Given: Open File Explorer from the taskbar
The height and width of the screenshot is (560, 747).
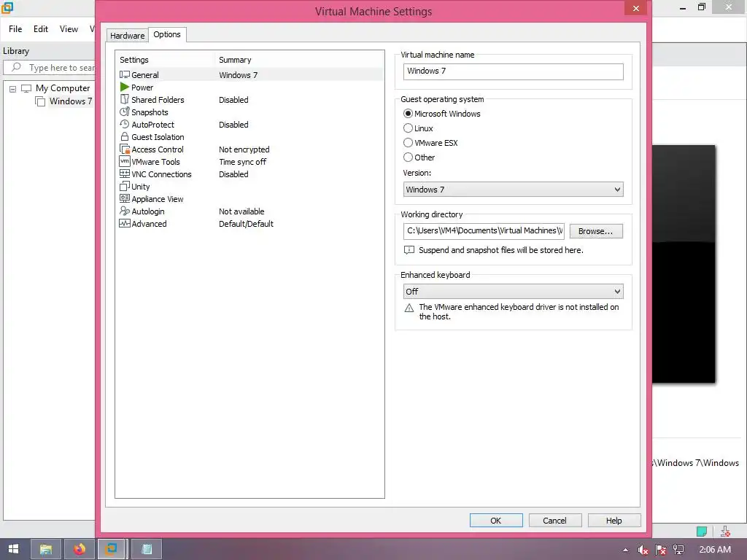Looking at the screenshot, I should coord(46,549).
